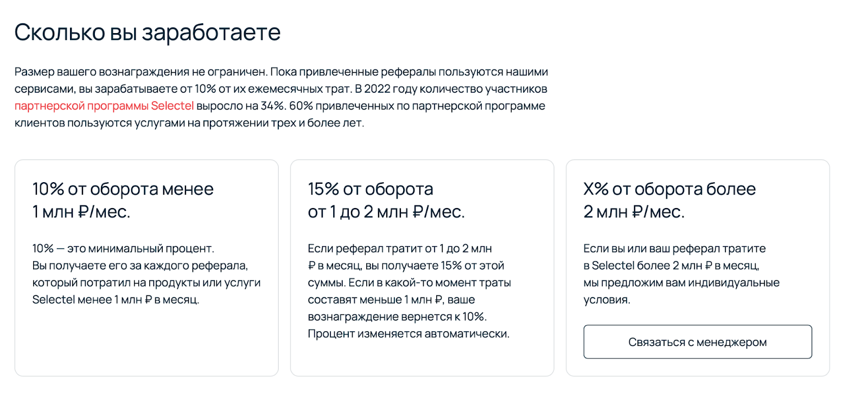The image size is (868, 399).
Task: Select the "X% от оборота более" card title
Action: 669,189
